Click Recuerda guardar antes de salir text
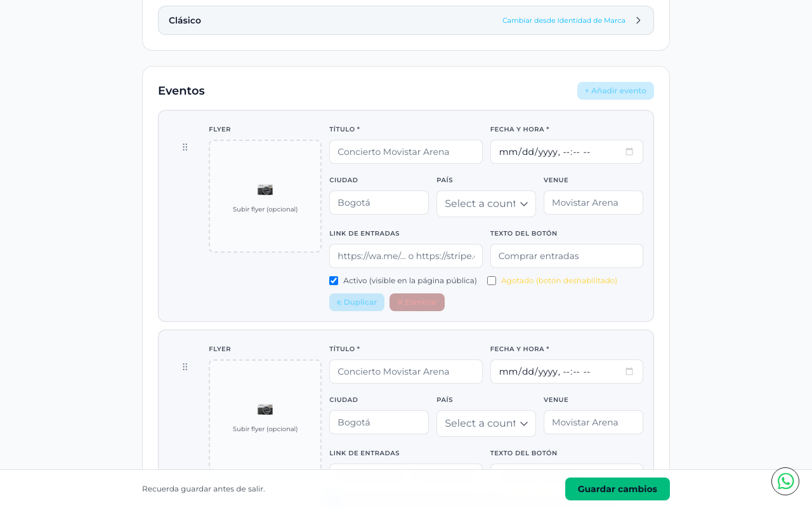Viewport: 812px width, 508px height. click(204, 489)
